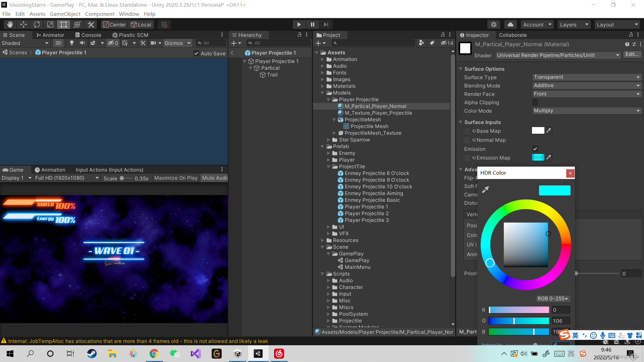Click the Pause button
Viewport: 644px width, 362px height.
[x=312, y=24]
